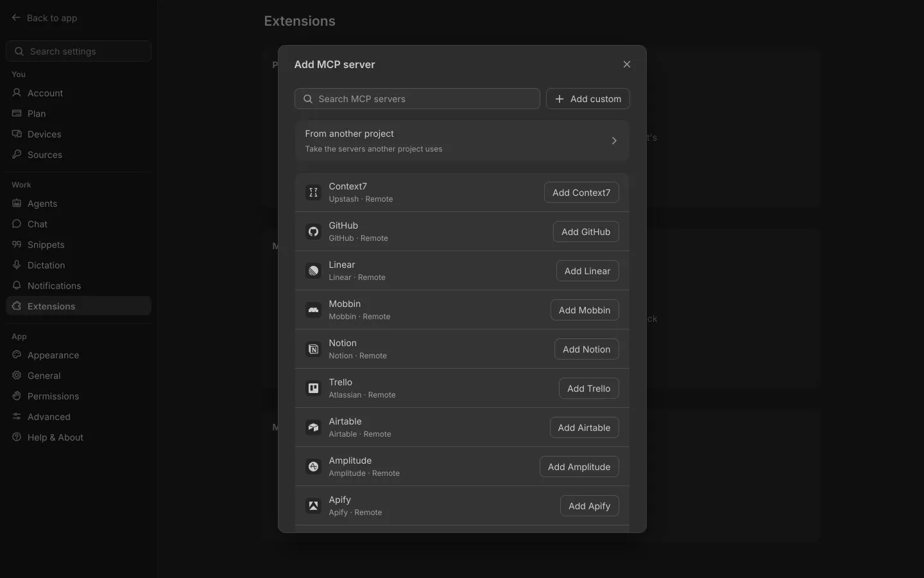The image size is (924, 578).
Task: Focus the Search settings field
Action: coord(78,51)
